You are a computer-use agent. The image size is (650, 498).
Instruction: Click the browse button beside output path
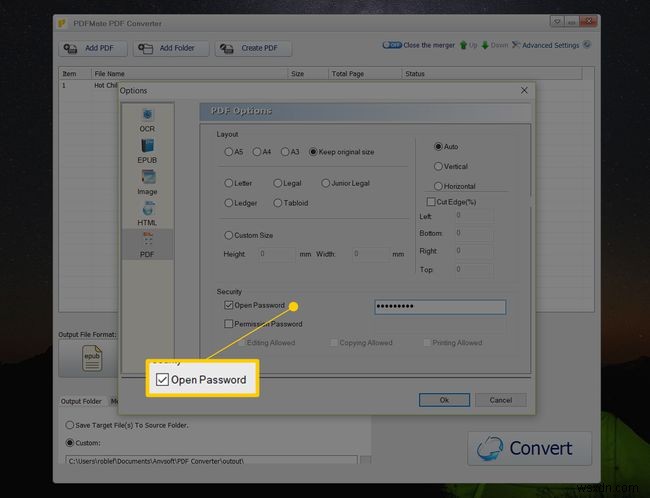(x=365, y=460)
